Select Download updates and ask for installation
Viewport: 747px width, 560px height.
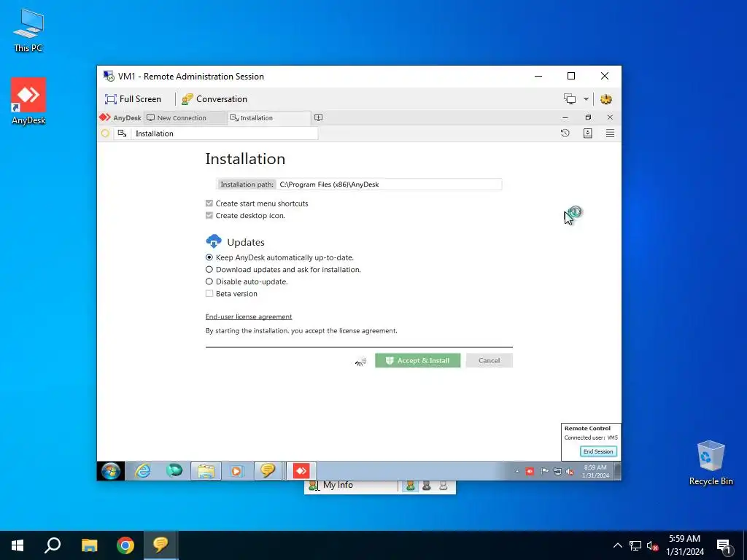point(209,270)
